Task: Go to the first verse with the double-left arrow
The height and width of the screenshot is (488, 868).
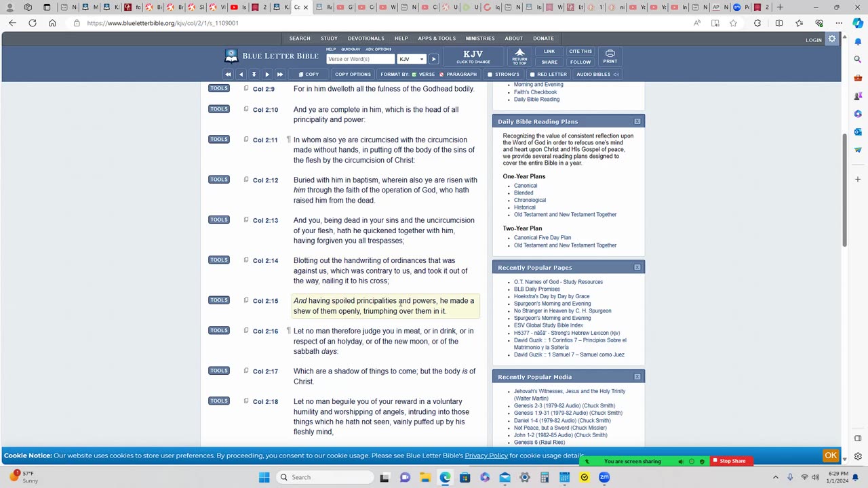Action: tap(228, 75)
